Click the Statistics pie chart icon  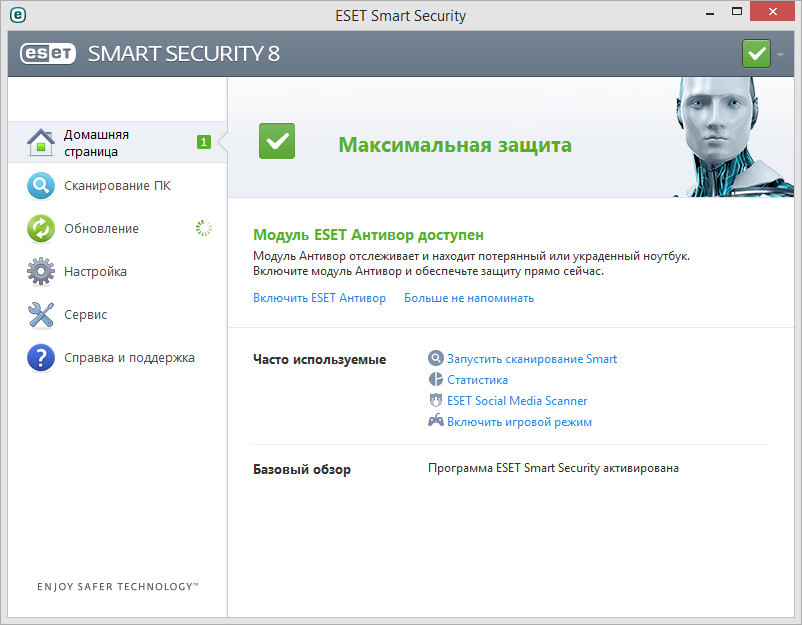pos(436,380)
